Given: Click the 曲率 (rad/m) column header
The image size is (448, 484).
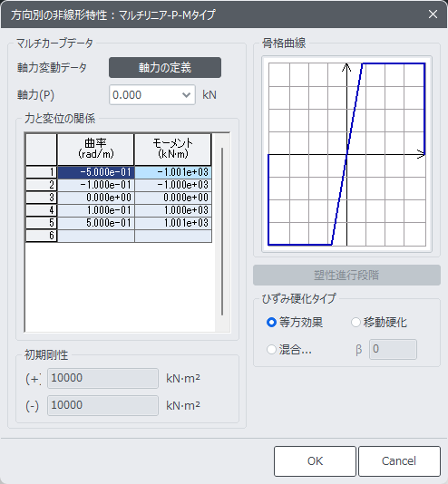Looking at the screenshot, I should 96,150.
